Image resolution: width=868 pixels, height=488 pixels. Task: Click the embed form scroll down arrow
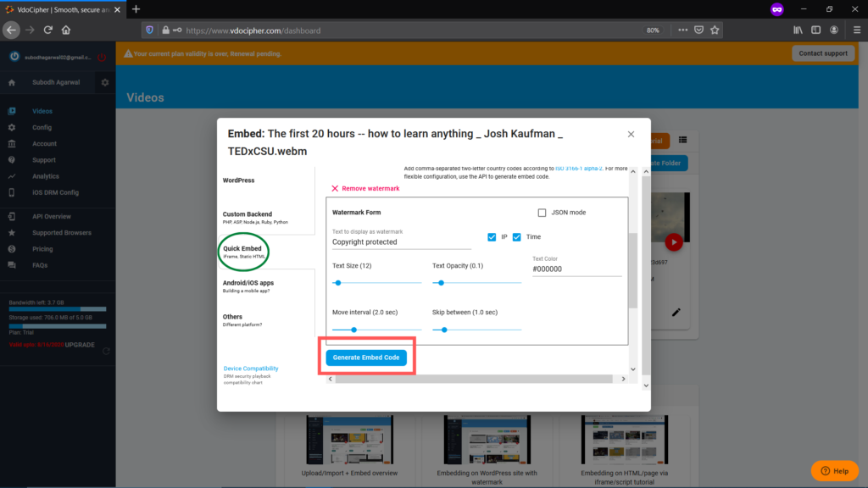(632, 369)
